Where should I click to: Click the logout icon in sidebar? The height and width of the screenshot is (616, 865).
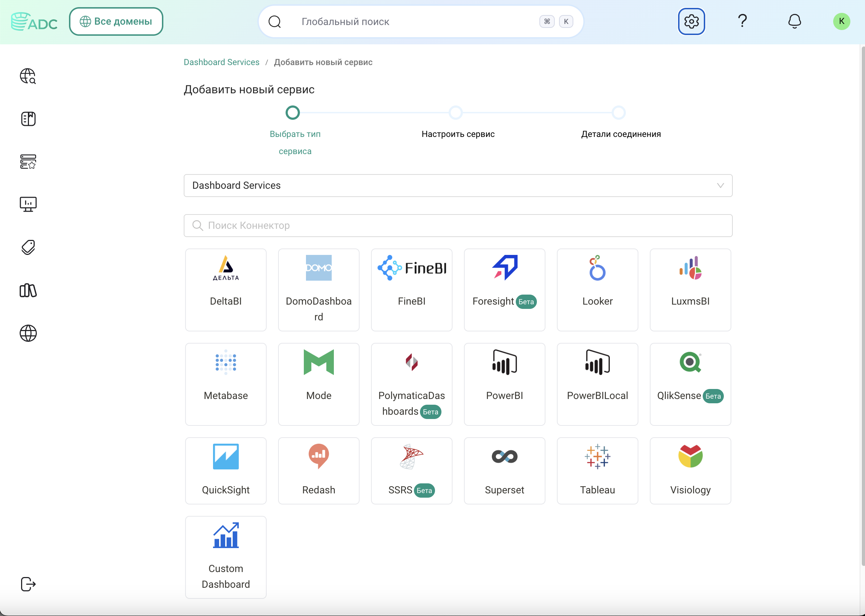[28, 584]
